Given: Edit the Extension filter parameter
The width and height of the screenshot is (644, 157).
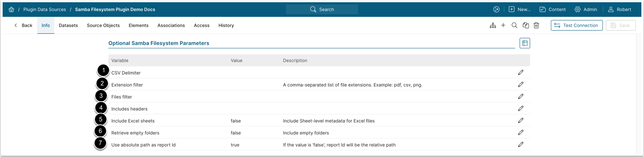Looking at the screenshot, I should coord(521,85).
